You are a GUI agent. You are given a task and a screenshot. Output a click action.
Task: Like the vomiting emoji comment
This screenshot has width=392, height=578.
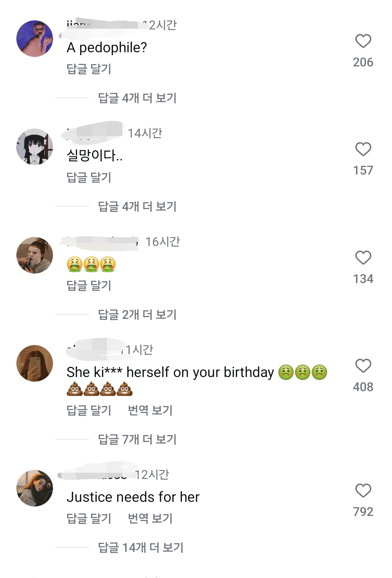363,258
